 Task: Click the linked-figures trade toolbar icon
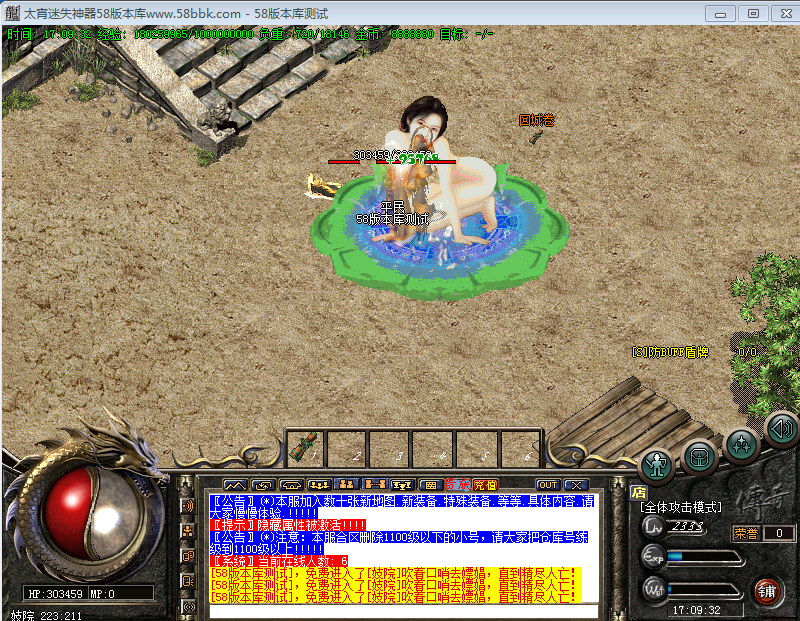click(374, 484)
